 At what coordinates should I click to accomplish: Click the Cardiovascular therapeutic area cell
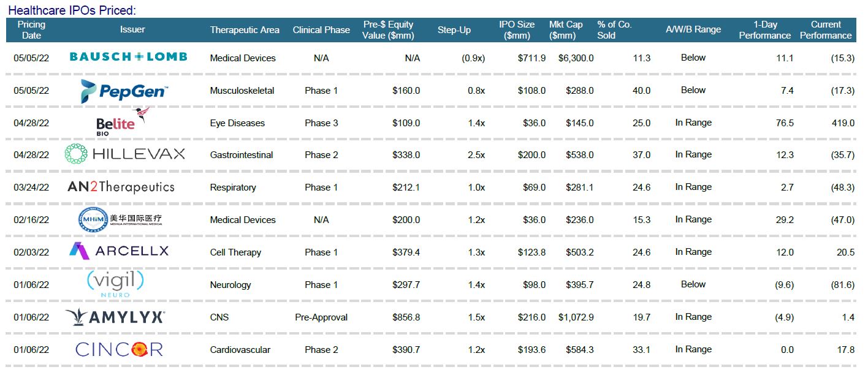(240, 350)
